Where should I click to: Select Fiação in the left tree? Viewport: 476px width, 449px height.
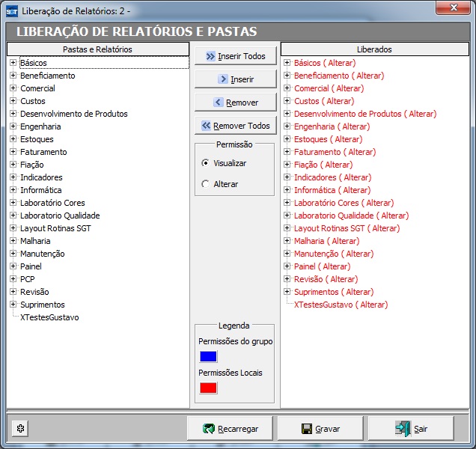pyautogui.click(x=32, y=165)
